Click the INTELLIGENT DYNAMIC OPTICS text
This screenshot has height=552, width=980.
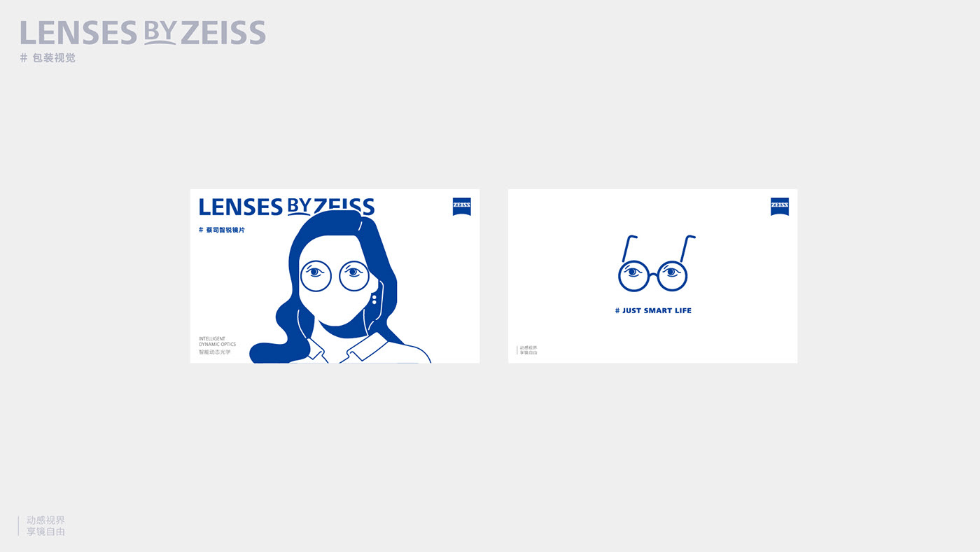pos(218,342)
